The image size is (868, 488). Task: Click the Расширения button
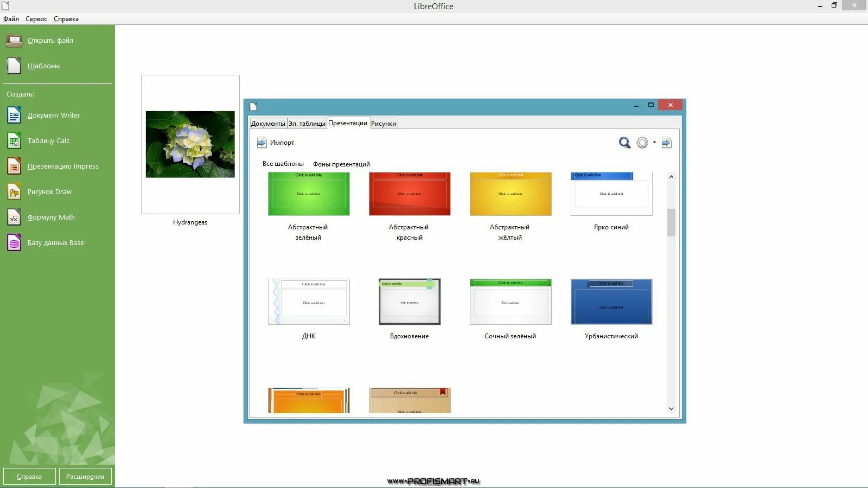click(85, 477)
